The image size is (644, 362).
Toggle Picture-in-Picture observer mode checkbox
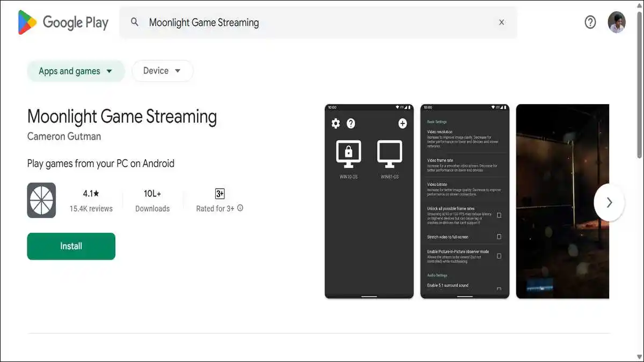tap(499, 256)
